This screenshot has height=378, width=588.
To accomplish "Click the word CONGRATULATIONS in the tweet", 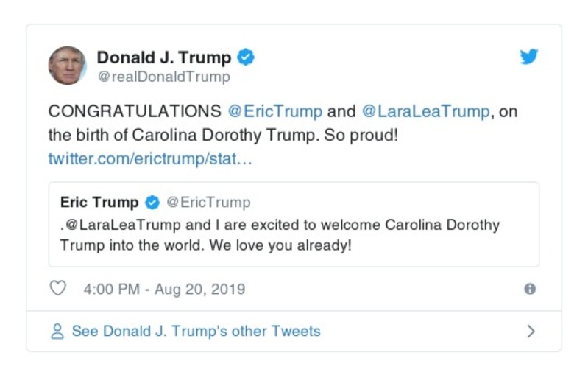I will click(x=135, y=112).
